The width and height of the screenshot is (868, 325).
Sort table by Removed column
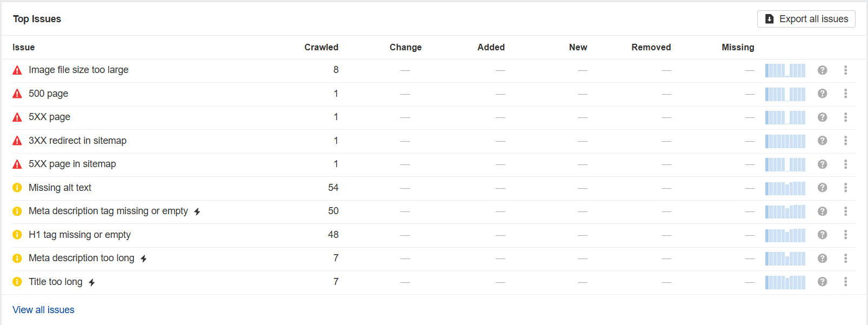(651, 48)
